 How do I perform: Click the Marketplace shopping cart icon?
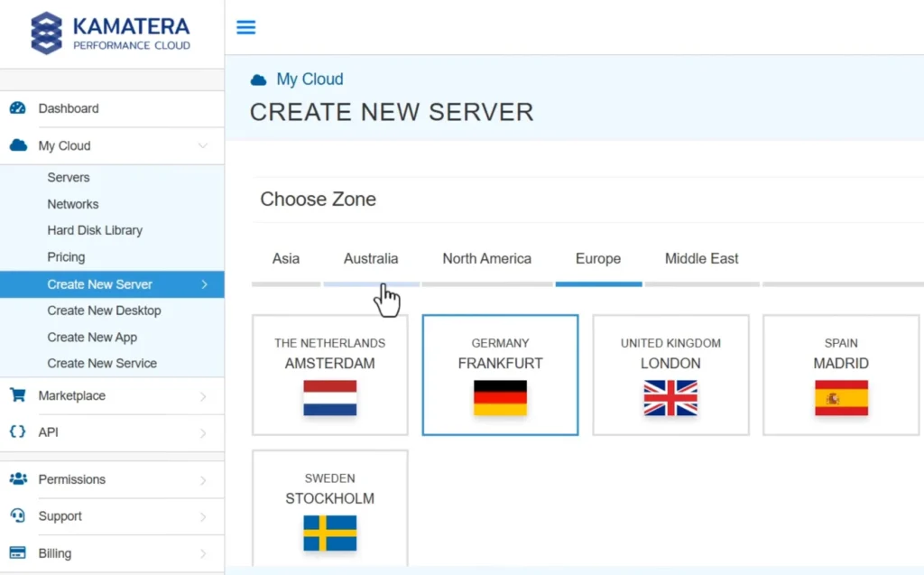19,395
